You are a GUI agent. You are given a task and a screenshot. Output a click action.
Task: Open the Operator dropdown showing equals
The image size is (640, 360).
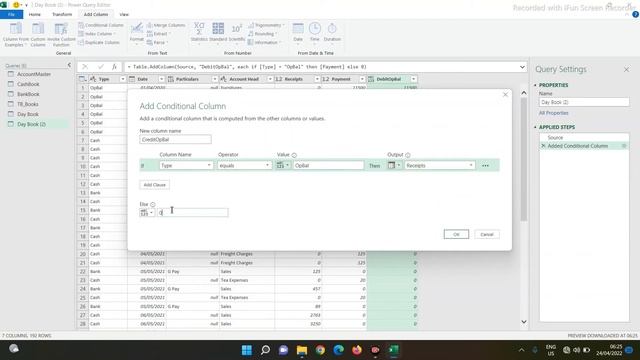tap(244, 165)
